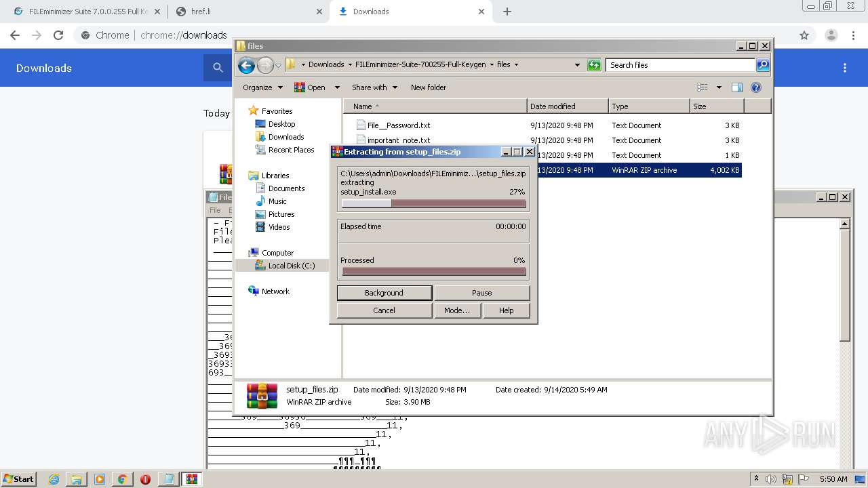Screen dimensions: 868x488
Task: Select Downloads under Favorites
Action: 285,137
